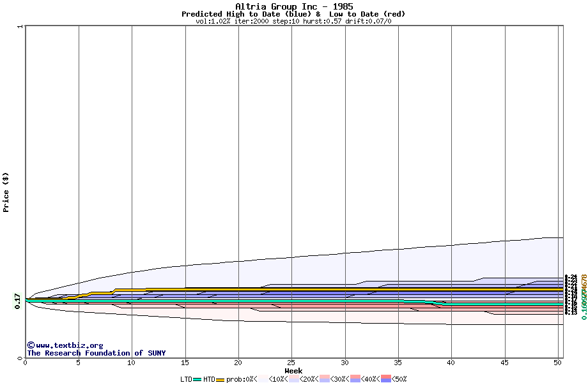This screenshot has width=588, height=383.
Task: Click the week "40" tick label
Action: pyautogui.click(x=451, y=363)
